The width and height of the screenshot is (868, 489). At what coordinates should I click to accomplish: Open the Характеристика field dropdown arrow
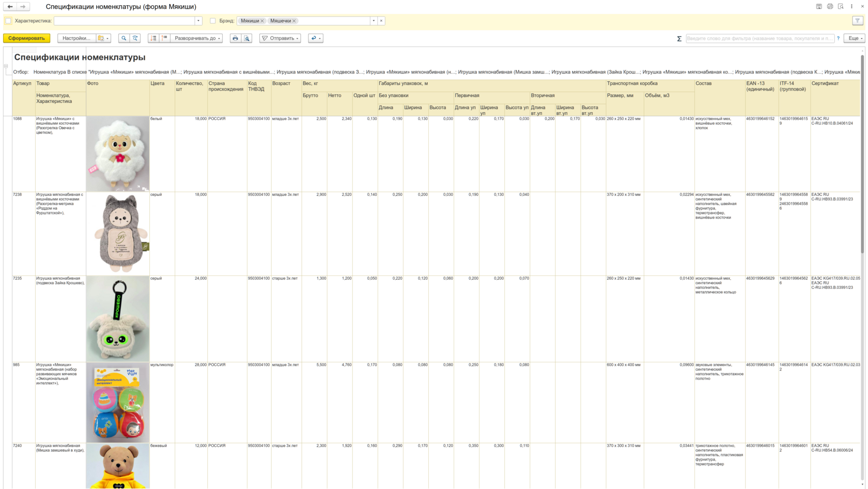(198, 21)
